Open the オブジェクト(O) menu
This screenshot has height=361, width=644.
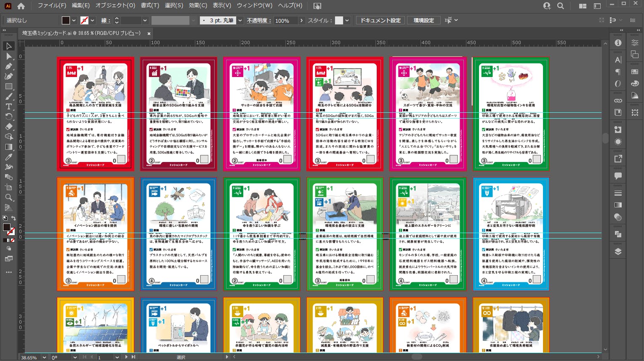[x=115, y=5]
